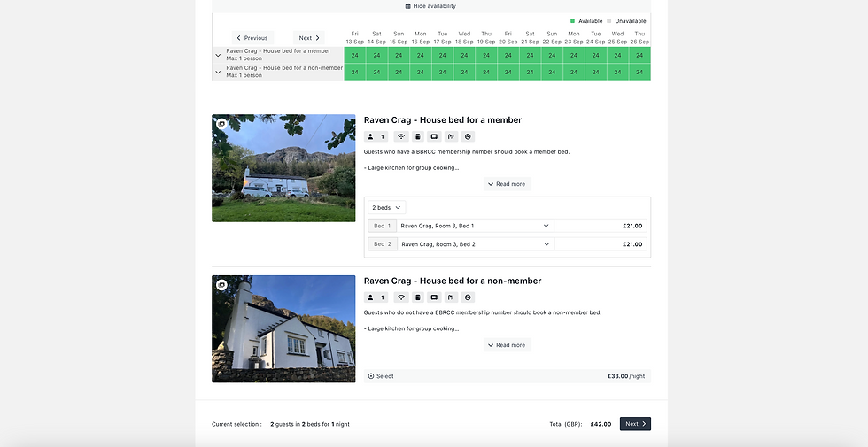Click the Raven Crag - House bed for a non-member heading
Screen dimensions: 868x447
click(453, 281)
